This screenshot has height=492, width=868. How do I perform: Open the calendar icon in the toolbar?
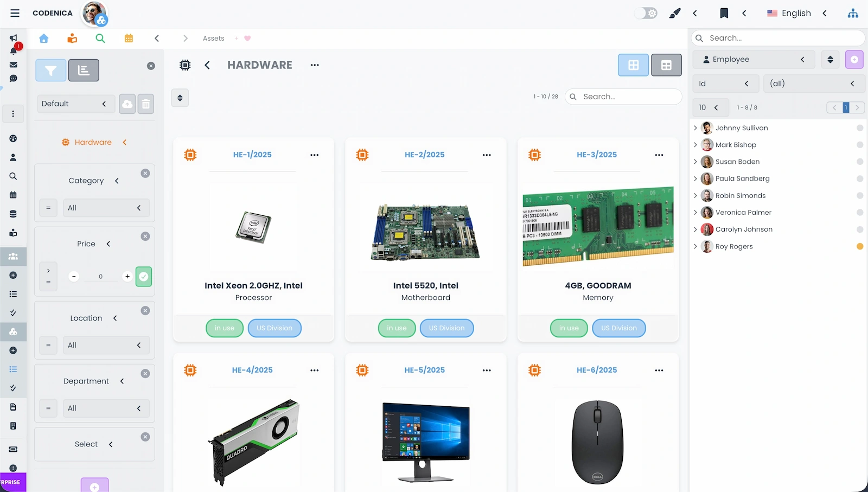[x=129, y=39]
